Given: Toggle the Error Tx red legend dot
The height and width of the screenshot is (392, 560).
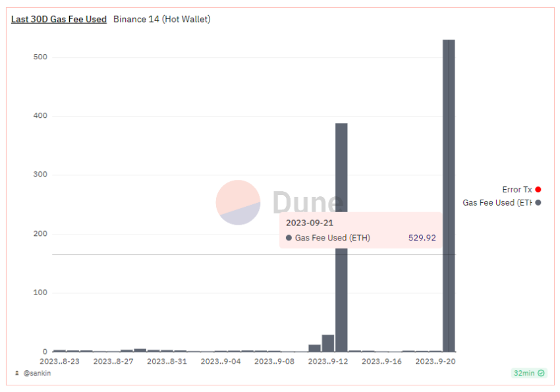Looking at the screenshot, I should [x=538, y=190].
